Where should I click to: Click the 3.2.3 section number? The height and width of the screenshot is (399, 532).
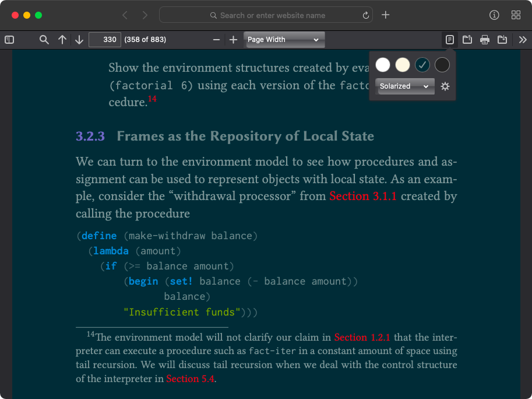pyautogui.click(x=90, y=136)
